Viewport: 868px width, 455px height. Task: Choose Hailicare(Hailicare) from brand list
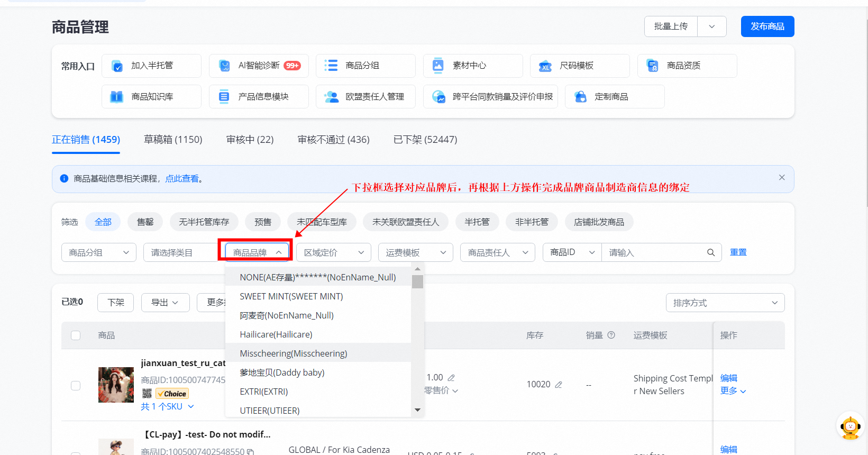tap(276, 334)
